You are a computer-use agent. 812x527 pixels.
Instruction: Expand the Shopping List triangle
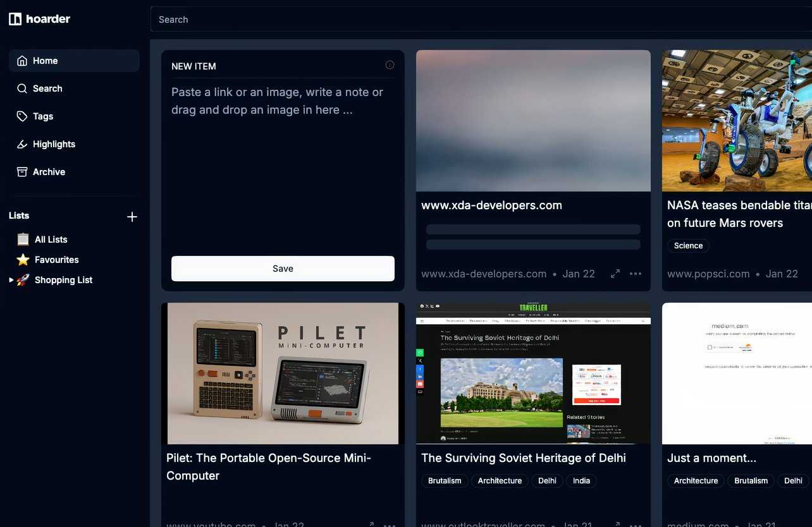pyautogui.click(x=11, y=280)
